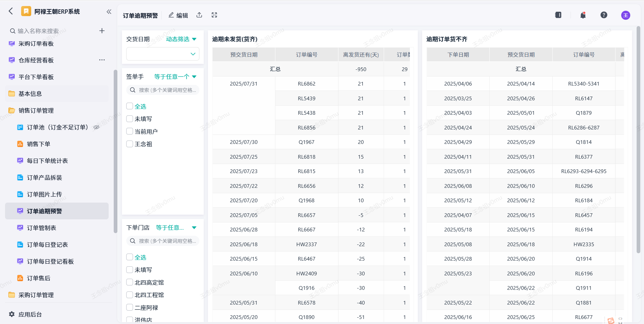Expand the 销售订单管理 folder

[x=57, y=110]
